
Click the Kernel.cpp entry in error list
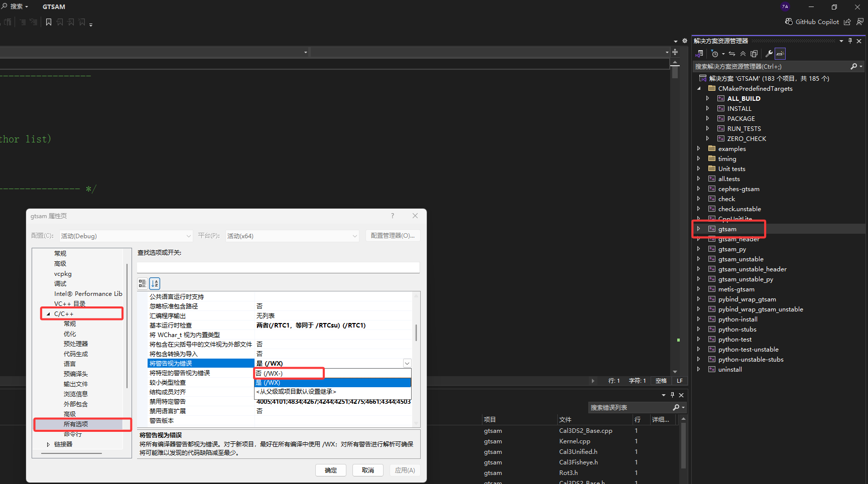575,441
